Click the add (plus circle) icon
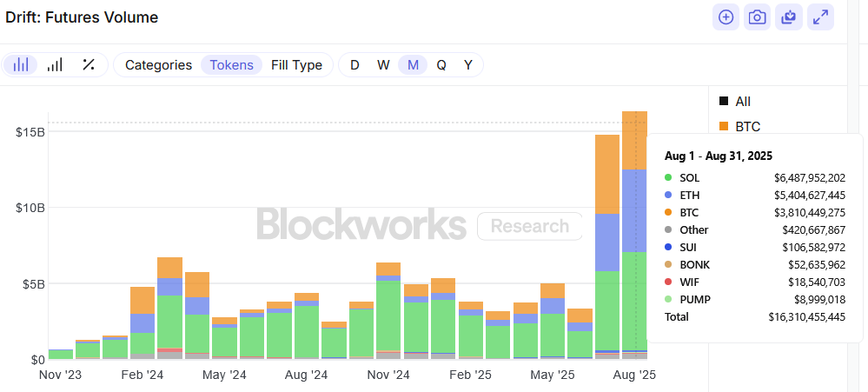Viewport: 868px width, 392px height. (x=726, y=17)
